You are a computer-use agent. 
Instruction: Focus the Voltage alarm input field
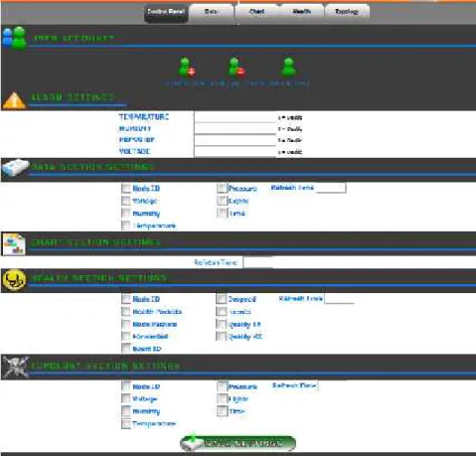point(235,151)
